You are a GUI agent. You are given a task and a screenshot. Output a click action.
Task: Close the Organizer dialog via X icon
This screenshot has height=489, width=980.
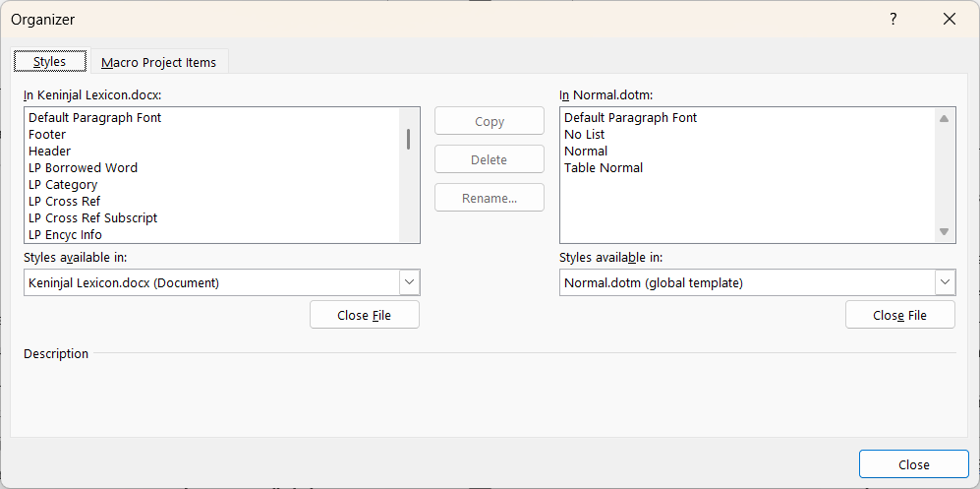[x=949, y=19]
